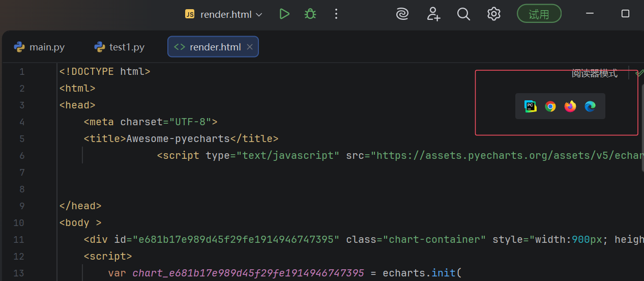Click the meta charset="UTF-8" line
The image size is (644, 281).
pyautogui.click(x=151, y=122)
